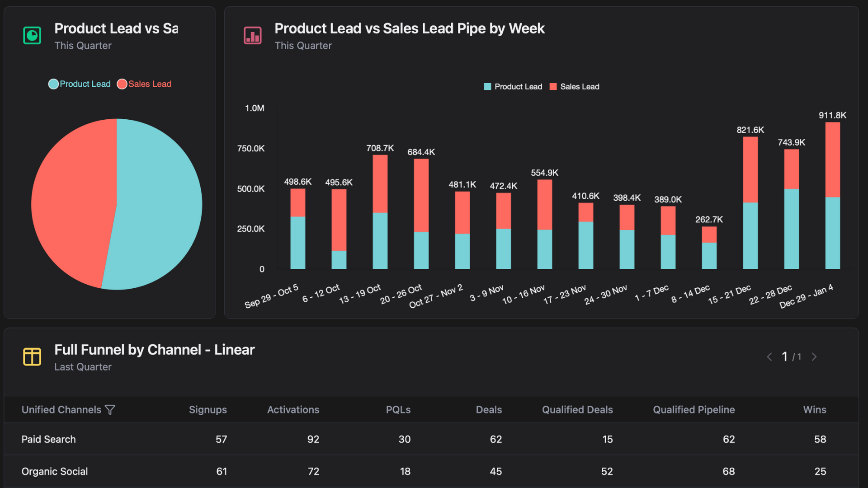
Task: Click the pink bar chart widget icon
Action: pyautogui.click(x=252, y=35)
